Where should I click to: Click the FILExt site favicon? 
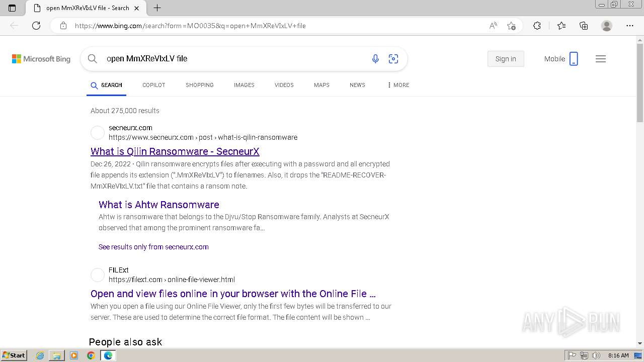tap(98, 275)
